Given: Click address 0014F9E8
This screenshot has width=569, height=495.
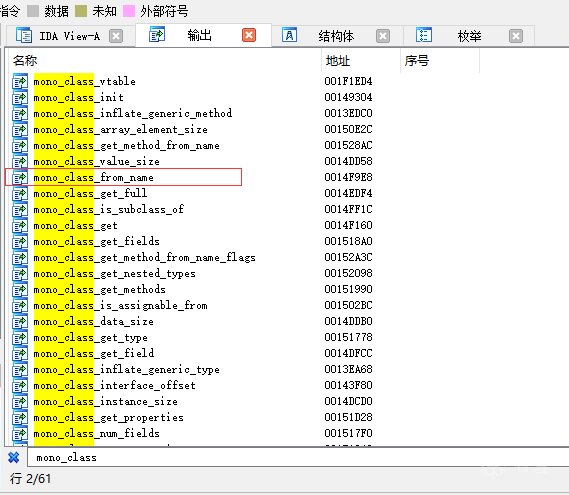Looking at the screenshot, I should (348, 177).
